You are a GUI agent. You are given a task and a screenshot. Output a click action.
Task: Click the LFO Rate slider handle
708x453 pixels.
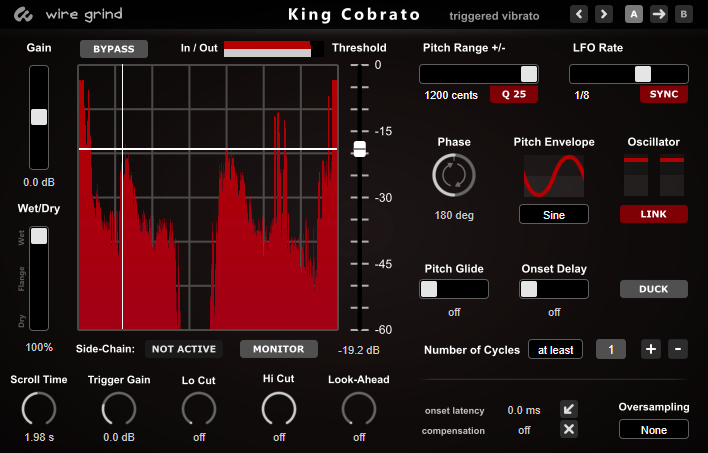tap(643, 74)
